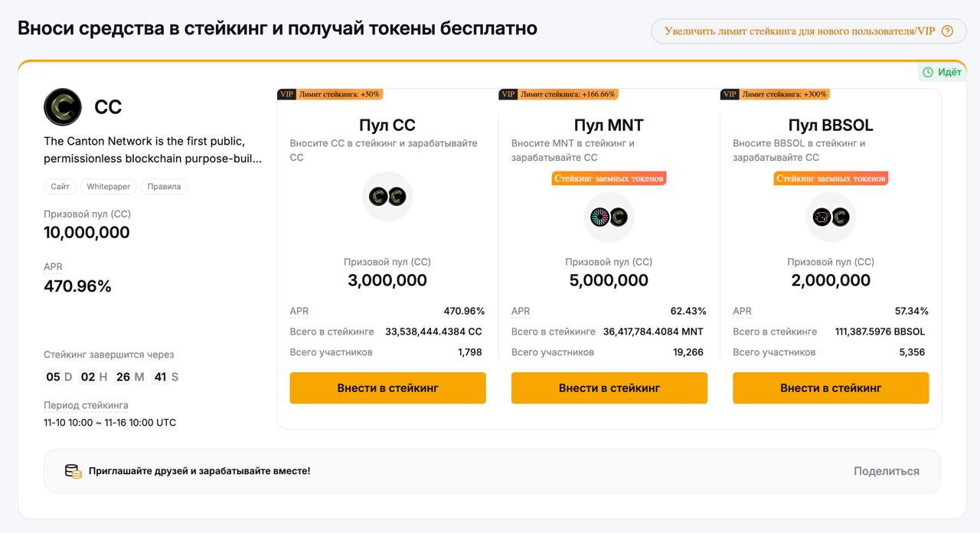The width and height of the screenshot is (980, 533).
Task: Click Увеличить лимит стейкинга banner at top right
Action: (x=799, y=31)
